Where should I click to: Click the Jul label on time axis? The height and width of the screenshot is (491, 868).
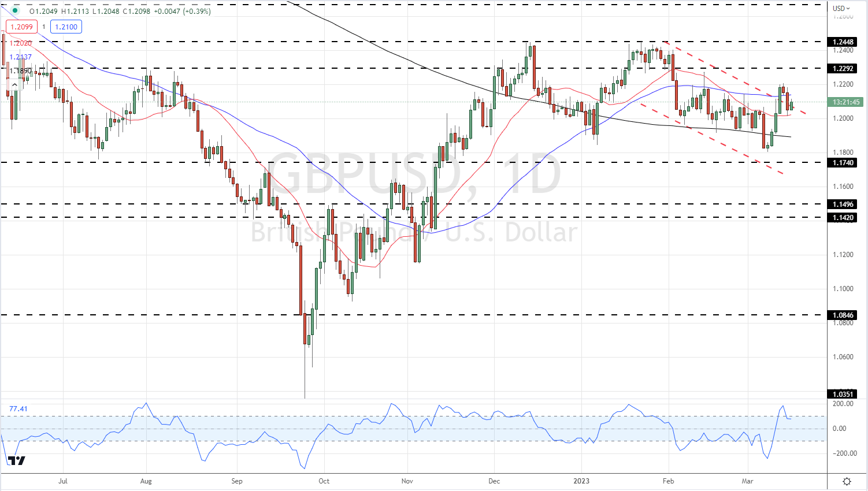pos(63,481)
